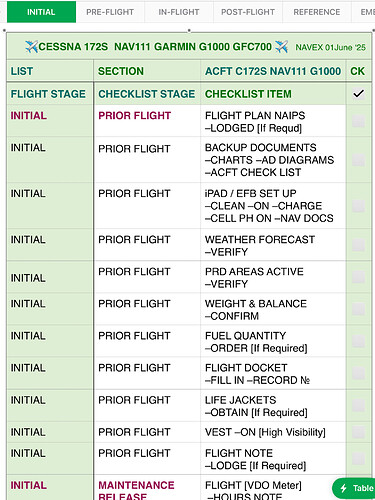Click the INITIAL tab

(41, 12)
